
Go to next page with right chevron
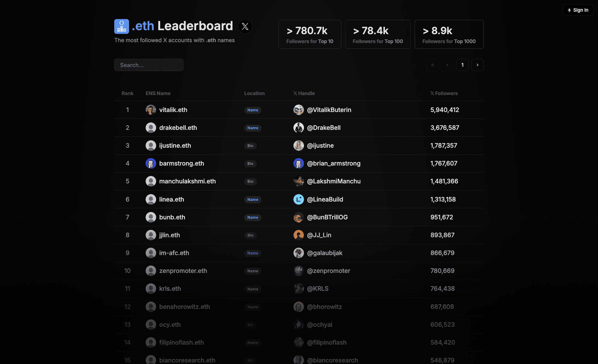click(477, 65)
